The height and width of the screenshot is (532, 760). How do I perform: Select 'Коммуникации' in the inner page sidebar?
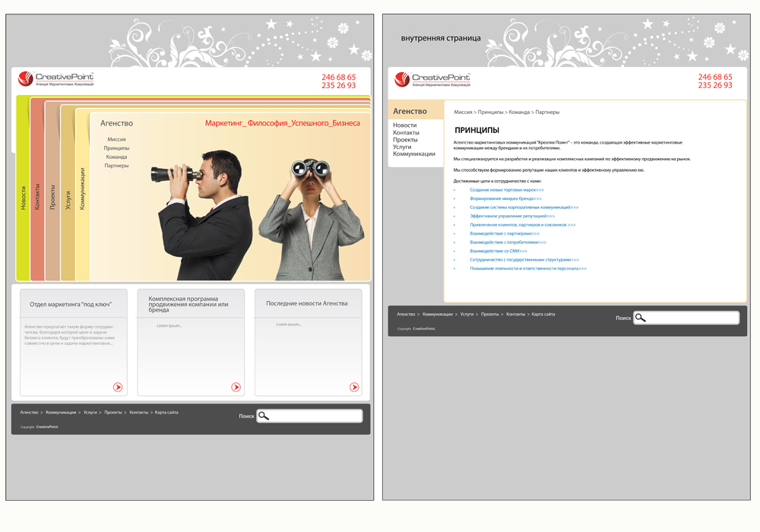(x=414, y=154)
